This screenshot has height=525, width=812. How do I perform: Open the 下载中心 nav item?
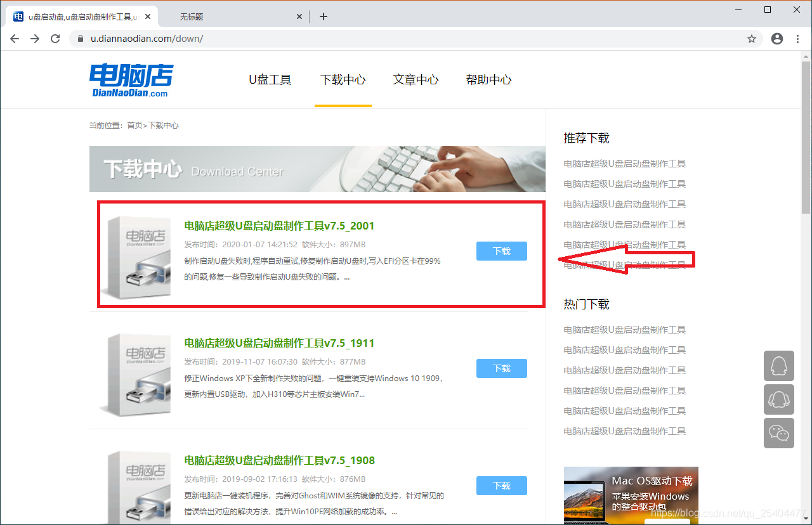343,80
